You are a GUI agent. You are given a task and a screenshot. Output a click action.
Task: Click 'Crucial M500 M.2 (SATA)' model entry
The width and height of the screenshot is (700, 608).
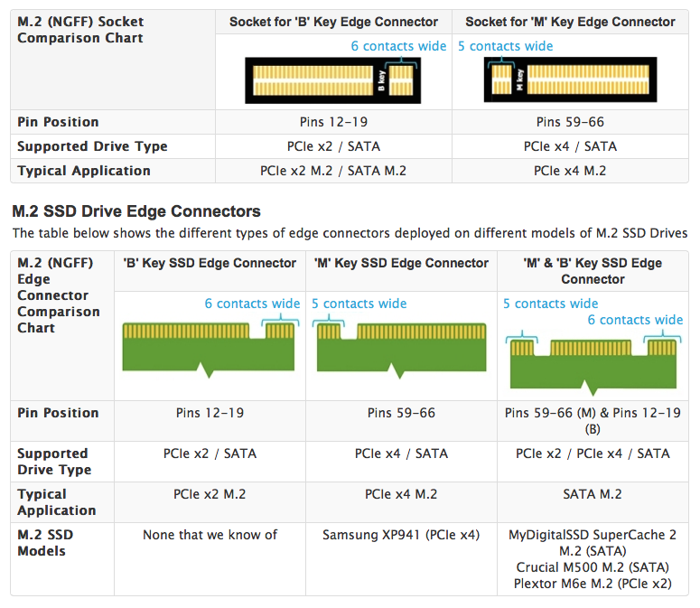[x=593, y=567]
